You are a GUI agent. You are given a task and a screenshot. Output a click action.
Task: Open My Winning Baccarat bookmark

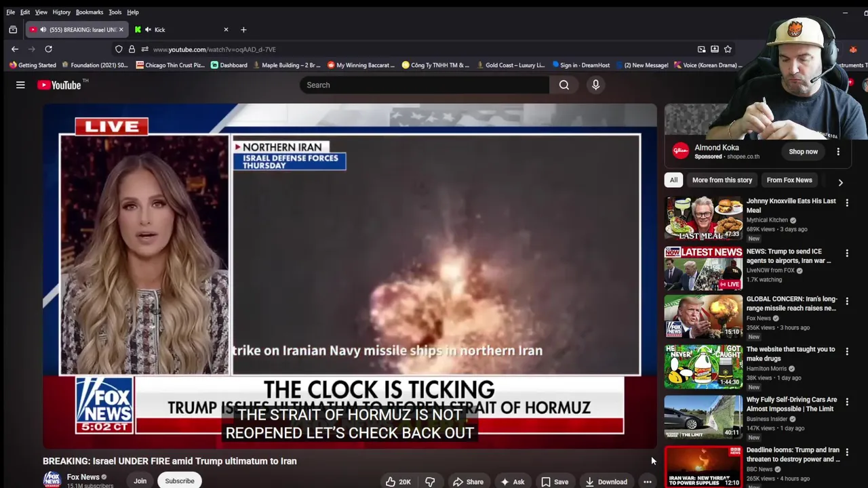click(x=361, y=65)
